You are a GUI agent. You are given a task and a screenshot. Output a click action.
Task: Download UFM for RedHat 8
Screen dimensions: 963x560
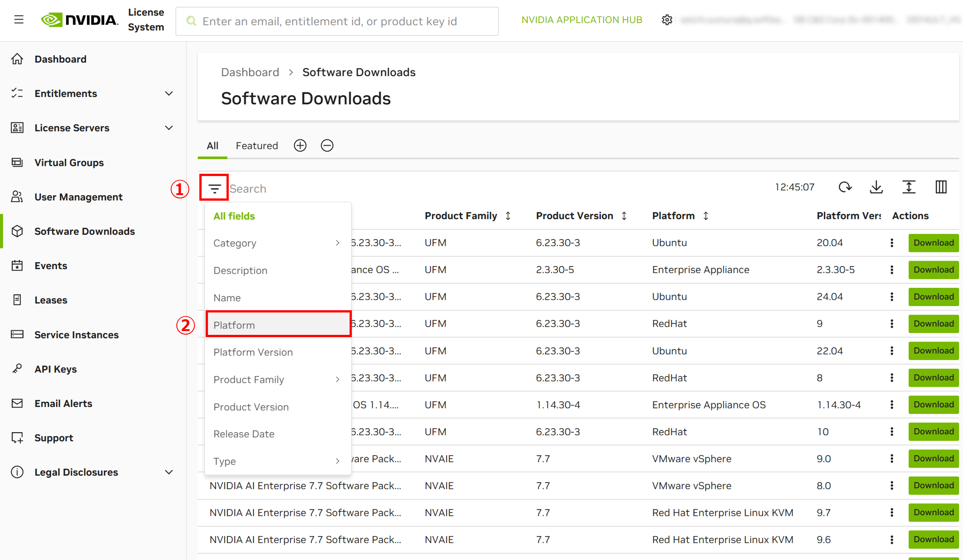[x=933, y=378]
